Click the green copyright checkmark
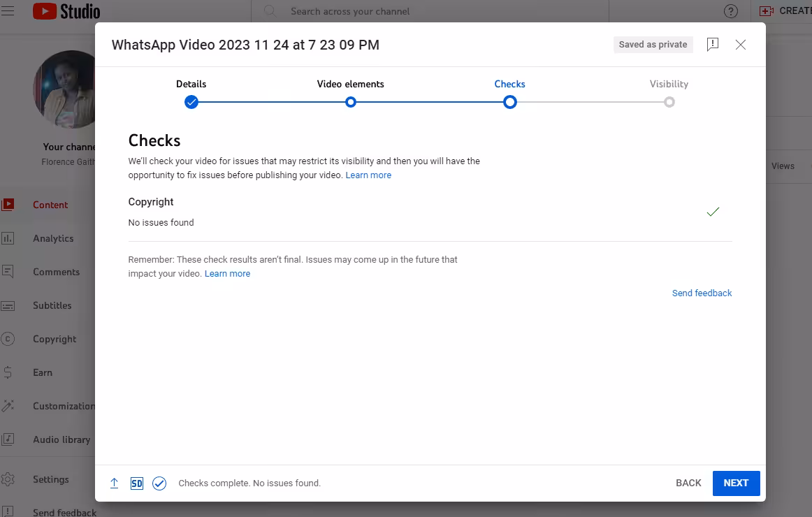 [713, 212]
